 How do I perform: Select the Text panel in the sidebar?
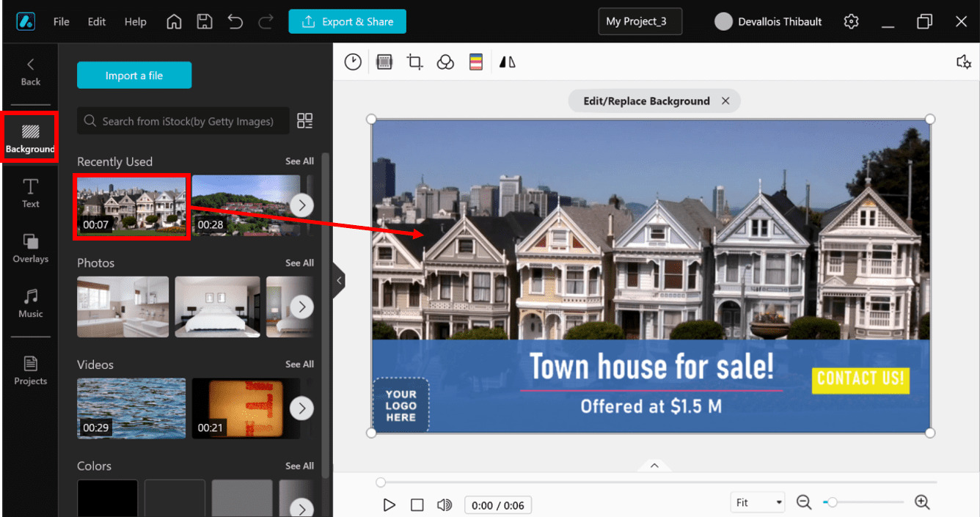[30, 193]
